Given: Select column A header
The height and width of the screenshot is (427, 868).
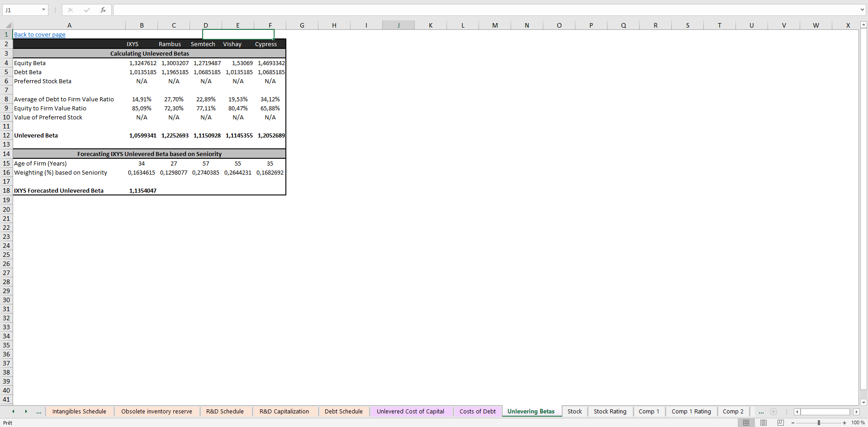Looking at the screenshot, I should click(x=69, y=25).
